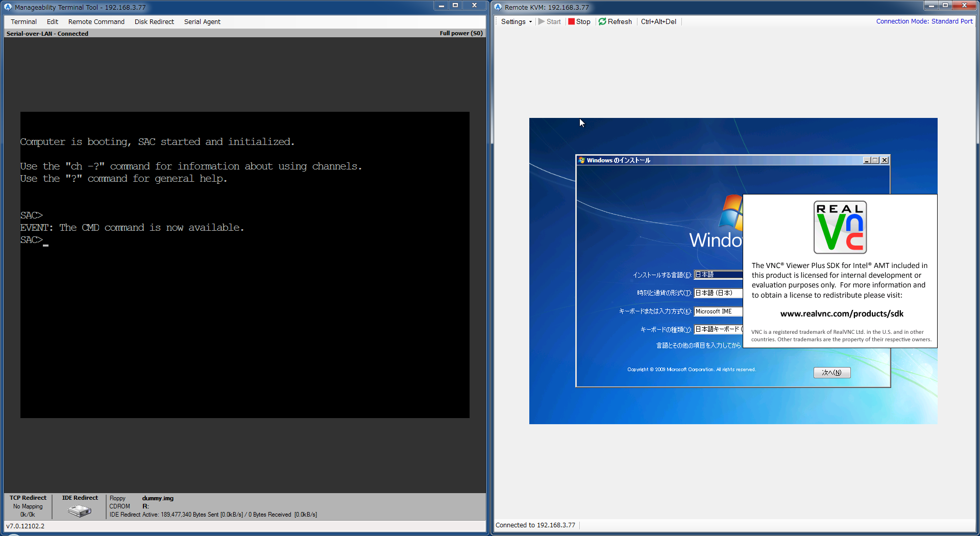Send Ctrl+Alt+Del to remote machine
The height and width of the screenshot is (536, 980).
click(x=658, y=21)
